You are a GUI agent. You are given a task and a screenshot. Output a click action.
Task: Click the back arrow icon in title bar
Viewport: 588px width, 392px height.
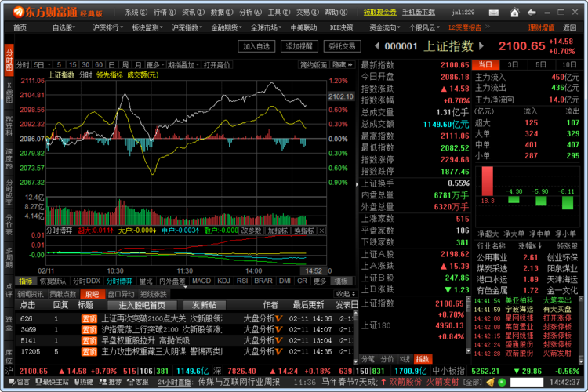point(532,13)
